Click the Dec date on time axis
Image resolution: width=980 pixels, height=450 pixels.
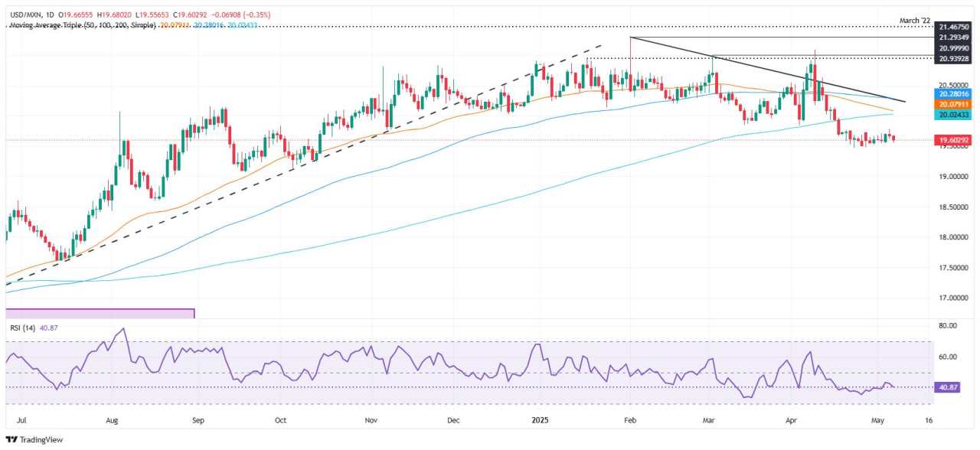click(x=453, y=420)
